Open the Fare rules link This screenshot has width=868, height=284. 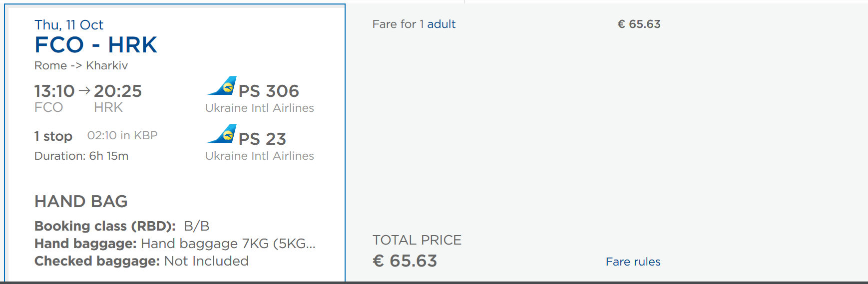[x=633, y=262]
